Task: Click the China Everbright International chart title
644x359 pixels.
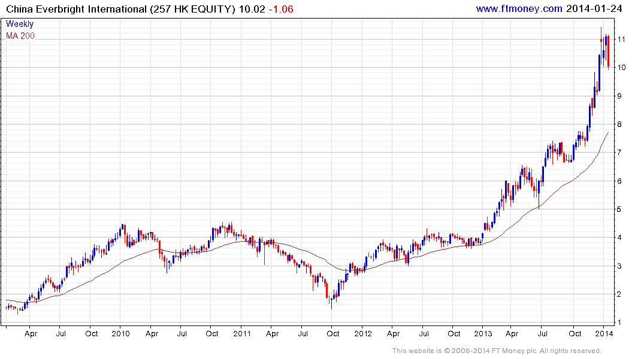Action: coord(121,9)
